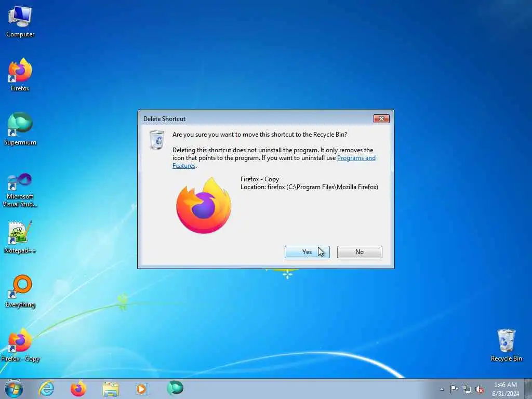Select the Computer desktop icon
The width and height of the screenshot is (532, 399).
(x=20, y=21)
